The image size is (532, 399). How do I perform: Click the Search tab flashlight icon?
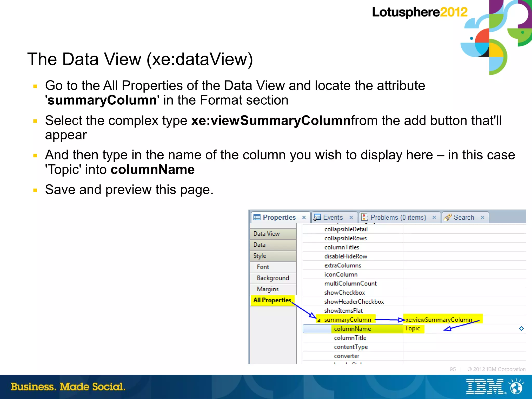(448, 217)
